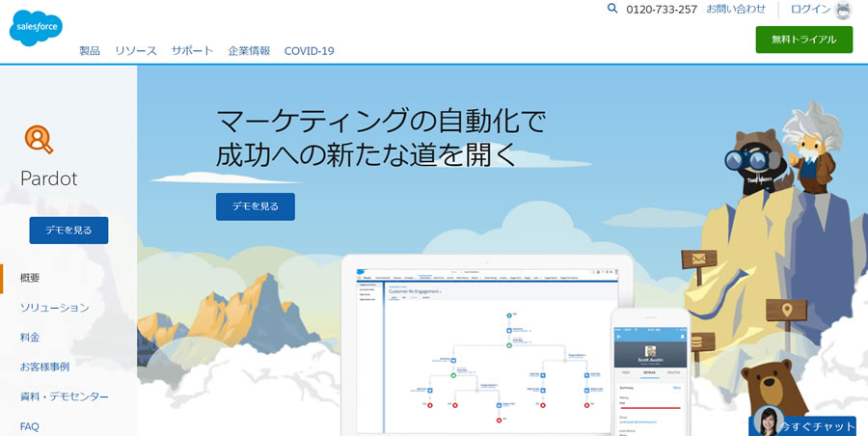Viewport: 868px width, 436px height.
Task: Click the Astro avatar login icon
Action: pyautogui.click(x=843, y=11)
